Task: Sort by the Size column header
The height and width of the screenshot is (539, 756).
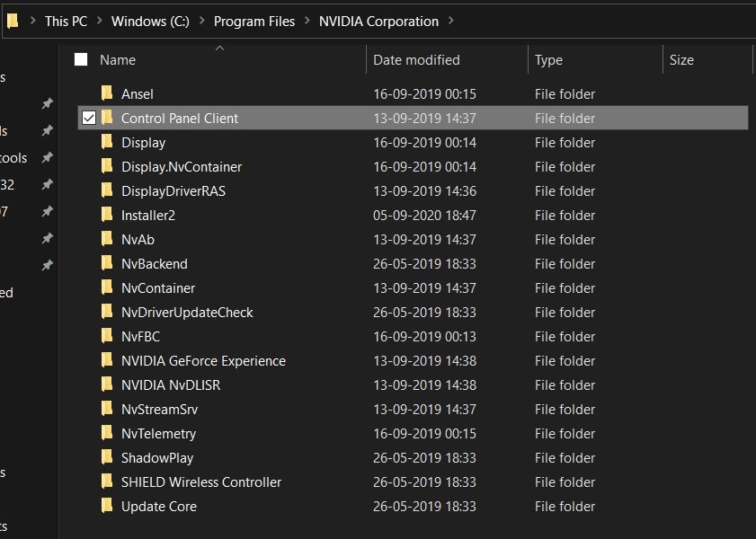Action: coord(681,59)
